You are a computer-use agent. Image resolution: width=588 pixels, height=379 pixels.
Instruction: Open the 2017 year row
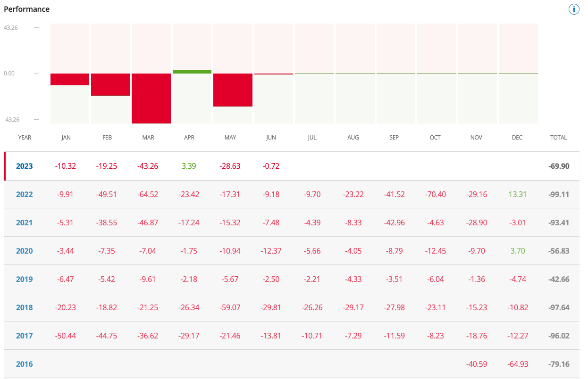point(25,336)
